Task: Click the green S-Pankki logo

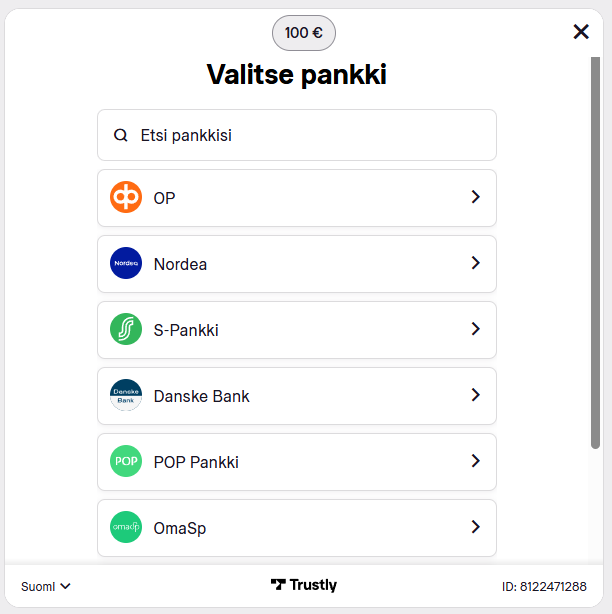Action: pyautogui.click(x=126, y=330)
